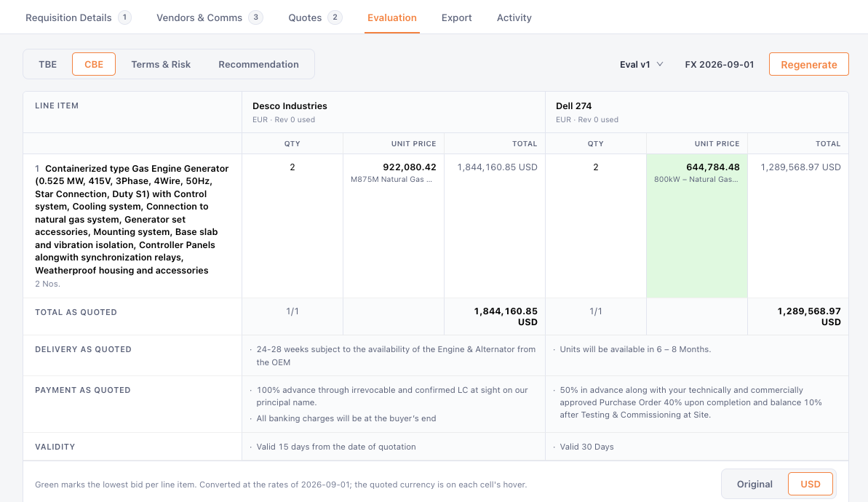Open the Activity tab
This screenshot has height=502, width=868.
(x=514, y=17)
